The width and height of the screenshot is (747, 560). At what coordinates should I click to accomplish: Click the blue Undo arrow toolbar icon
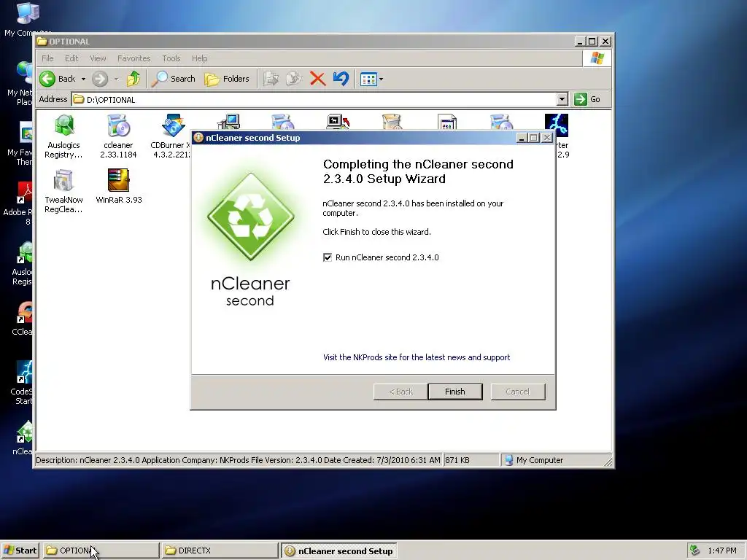click(x=341, y=79)
